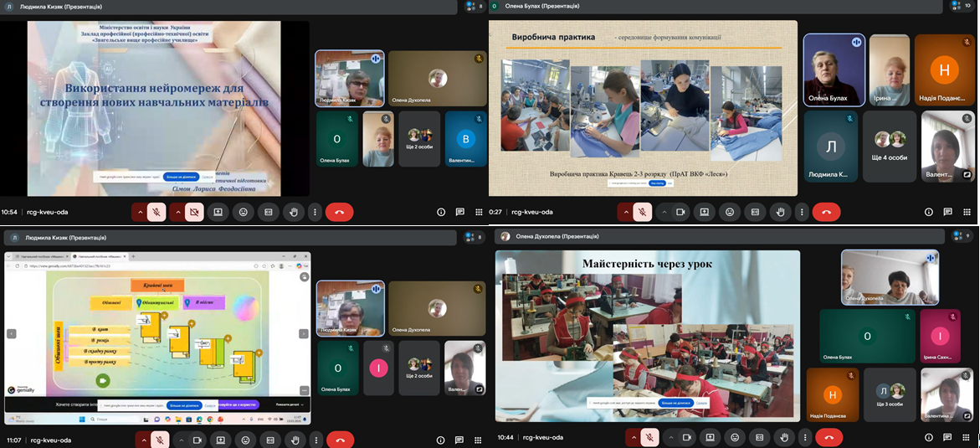The image size is (980, 448).
Task: Turn off the camera in 0:27 meeting
Action: [x=679, y=212]
